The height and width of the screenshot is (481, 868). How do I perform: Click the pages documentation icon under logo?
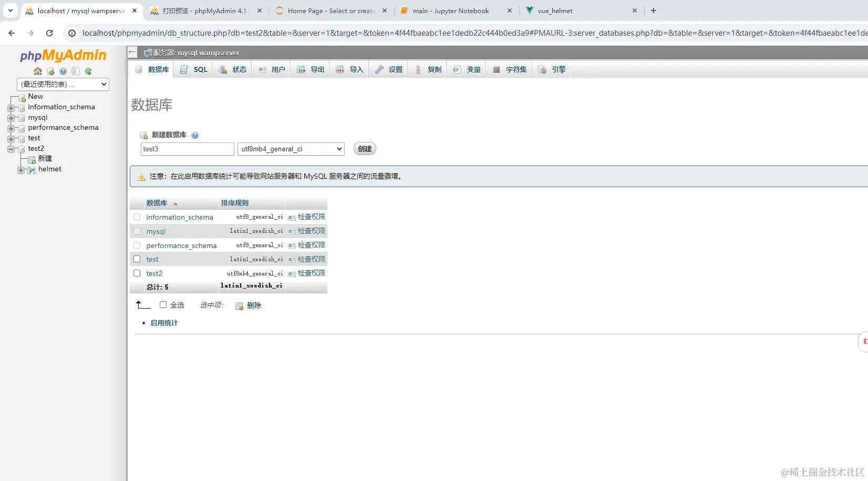76,71
